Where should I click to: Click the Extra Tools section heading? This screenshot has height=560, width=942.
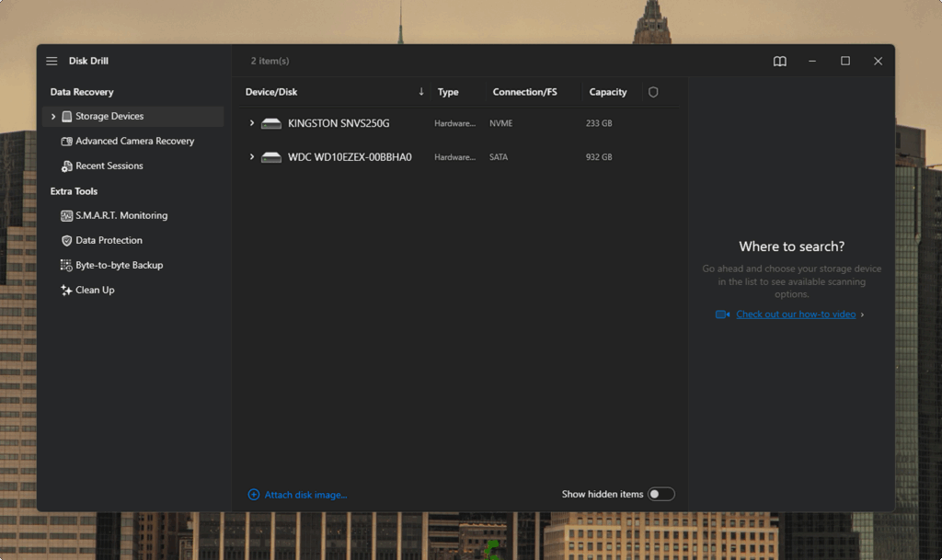74,191
